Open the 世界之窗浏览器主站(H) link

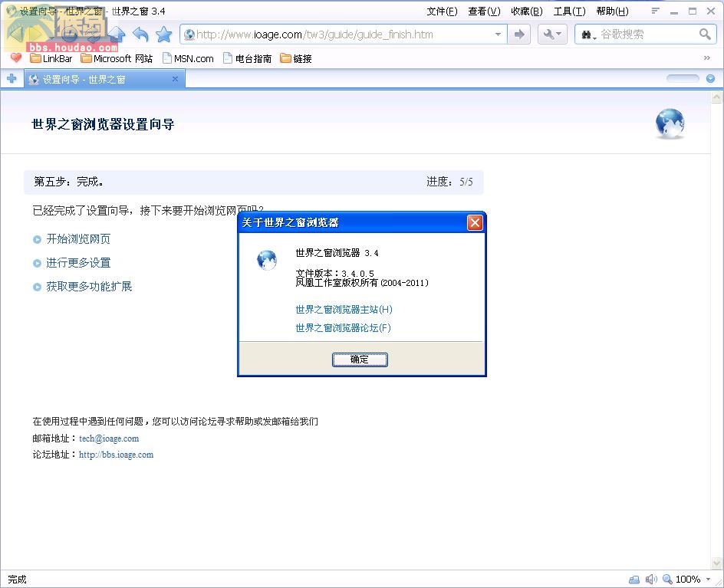pos(344,309)
